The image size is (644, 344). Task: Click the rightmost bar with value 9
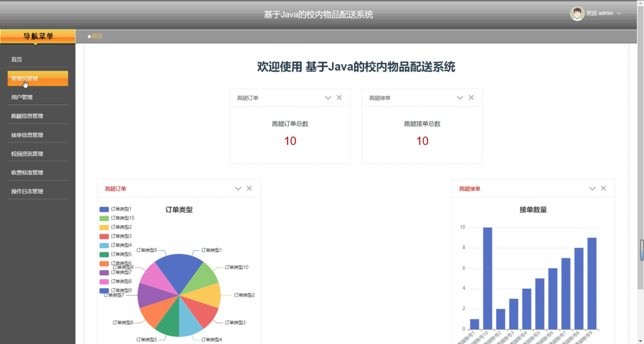pyautogui.click(x=592, y=283)
